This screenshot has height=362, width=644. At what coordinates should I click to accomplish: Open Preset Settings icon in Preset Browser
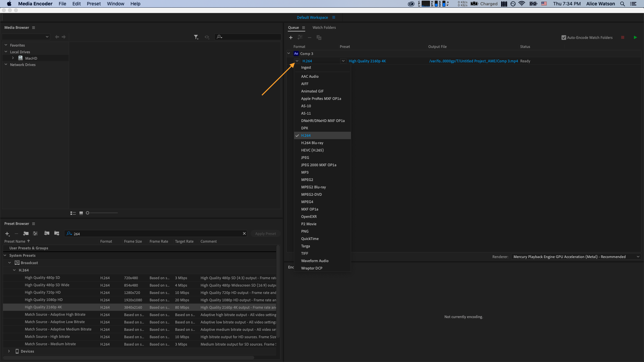tap(35, 234)
